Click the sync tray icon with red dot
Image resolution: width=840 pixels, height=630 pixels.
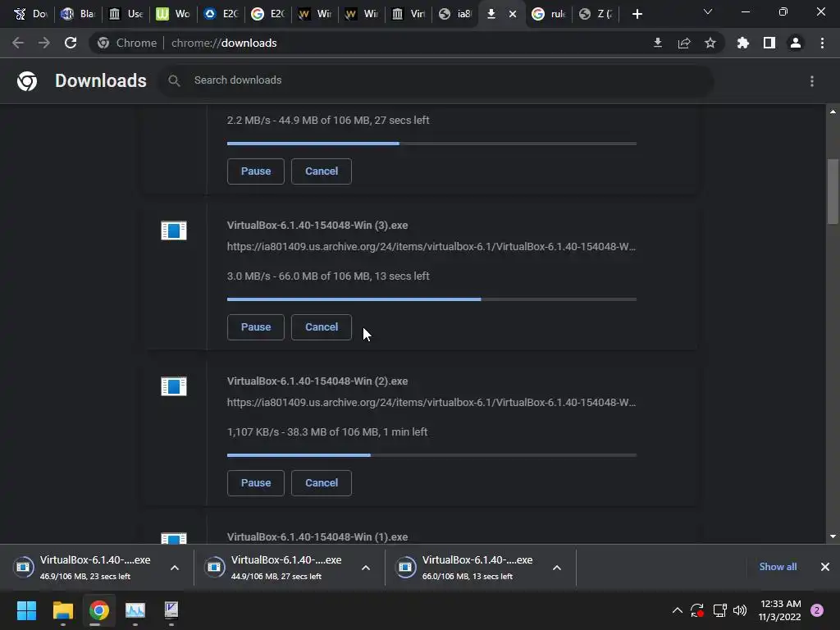(697, 610)
